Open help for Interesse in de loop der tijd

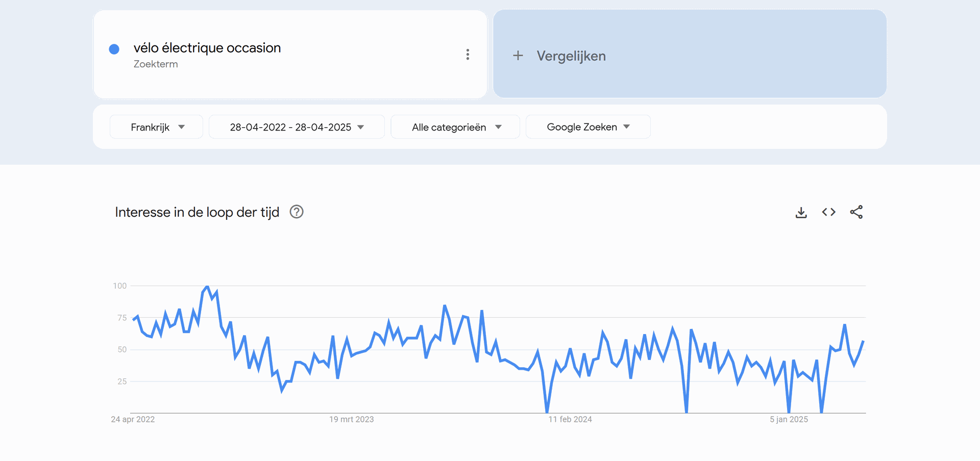coord(297,212)
